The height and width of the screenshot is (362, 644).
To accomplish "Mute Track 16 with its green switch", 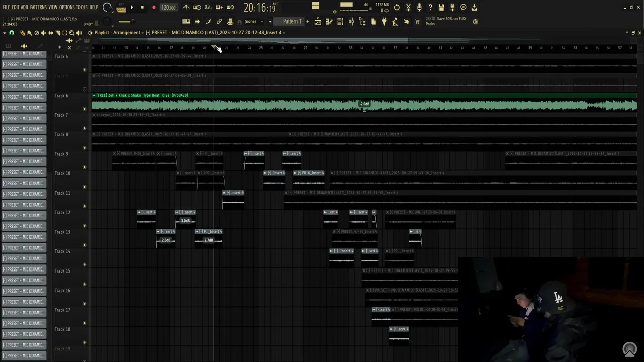I will point(84,304).
